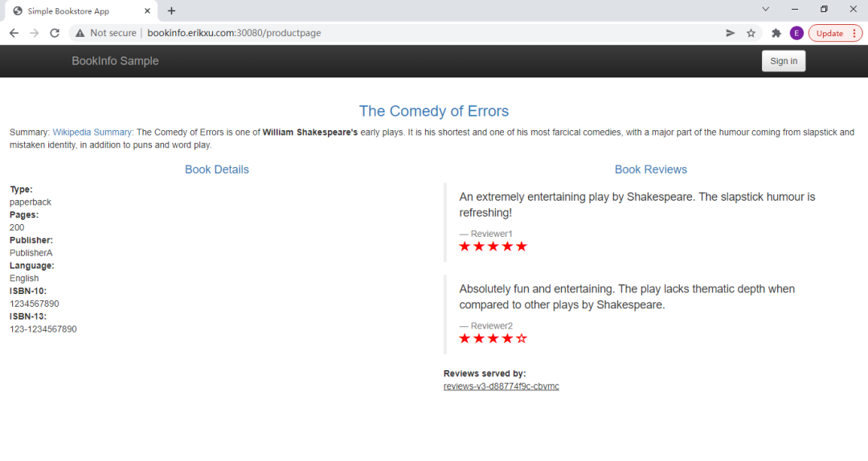Click the browser back arrow

click(x=14, y=33)
